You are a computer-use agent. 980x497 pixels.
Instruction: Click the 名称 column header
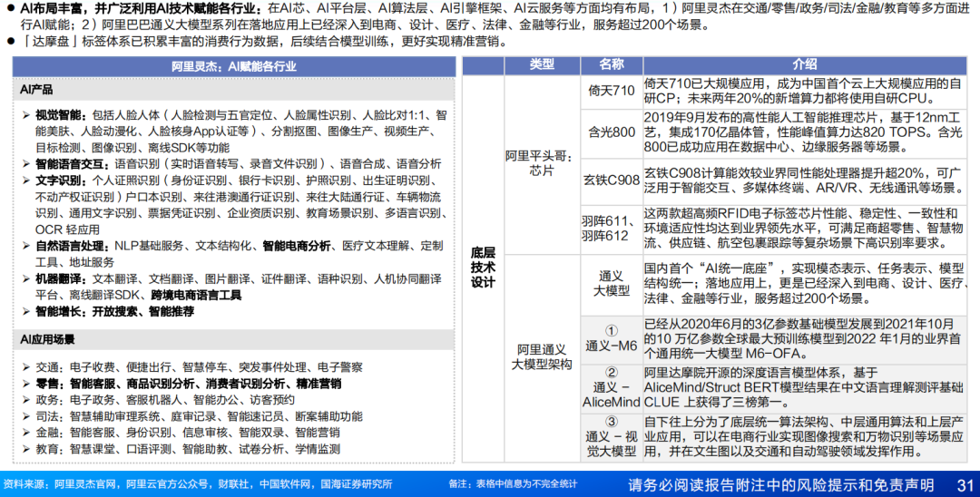(x=612, y=64)
